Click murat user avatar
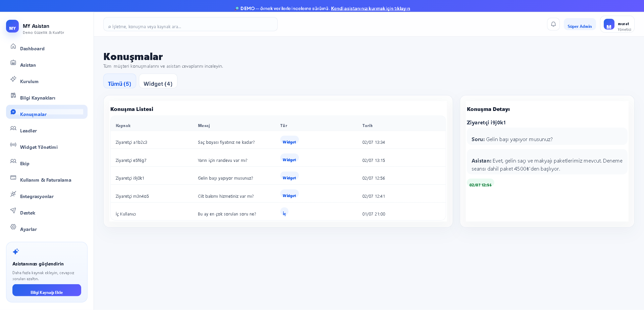 609,24
